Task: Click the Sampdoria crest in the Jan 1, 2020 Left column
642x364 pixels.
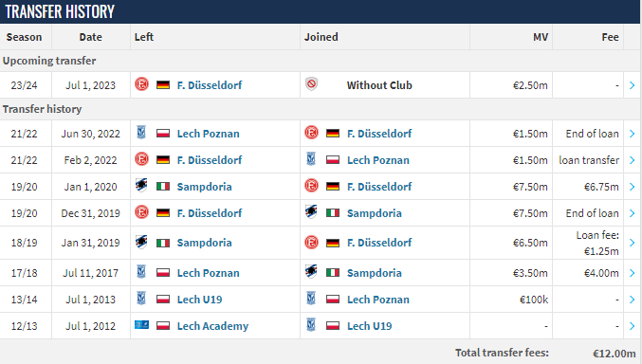Action: coord(141,186)
